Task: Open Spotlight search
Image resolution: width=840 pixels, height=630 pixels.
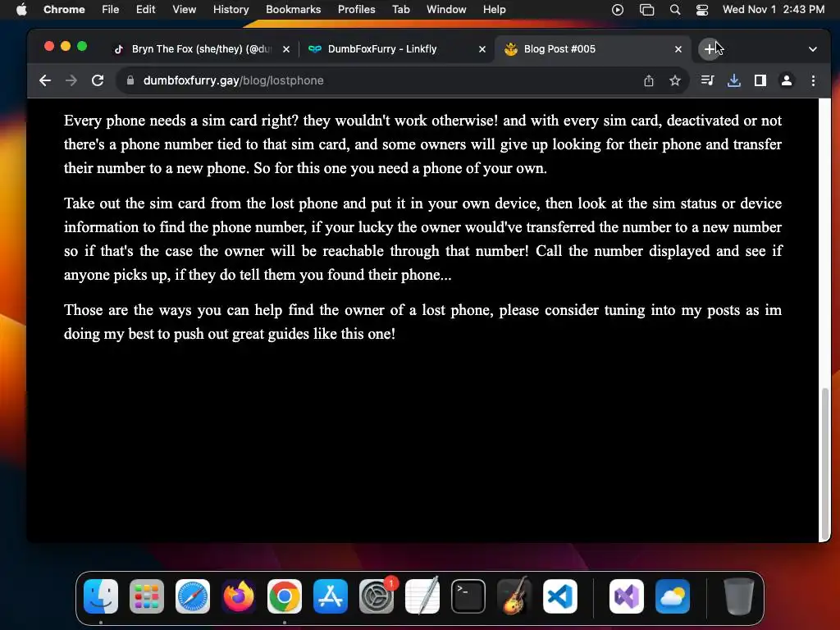Action: tap(675, 10)
